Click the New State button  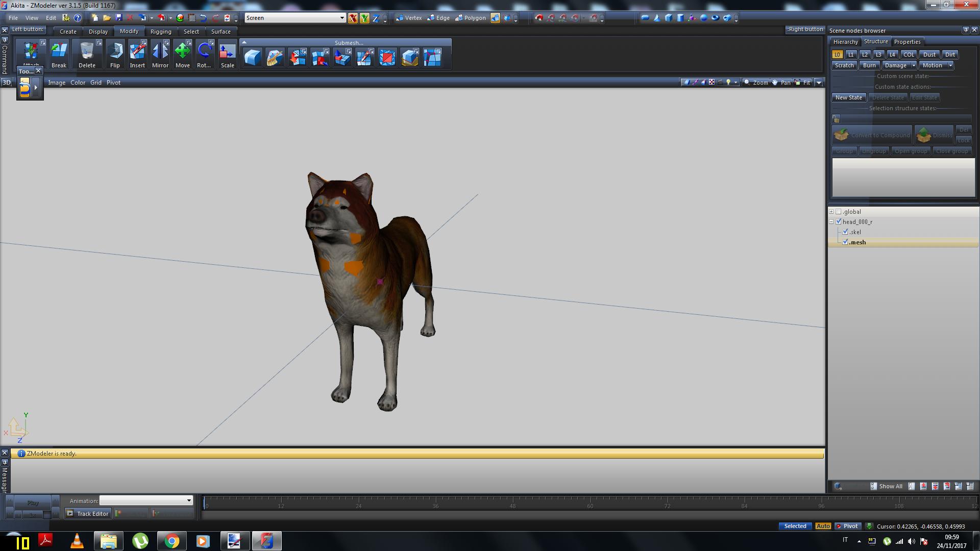848,97
